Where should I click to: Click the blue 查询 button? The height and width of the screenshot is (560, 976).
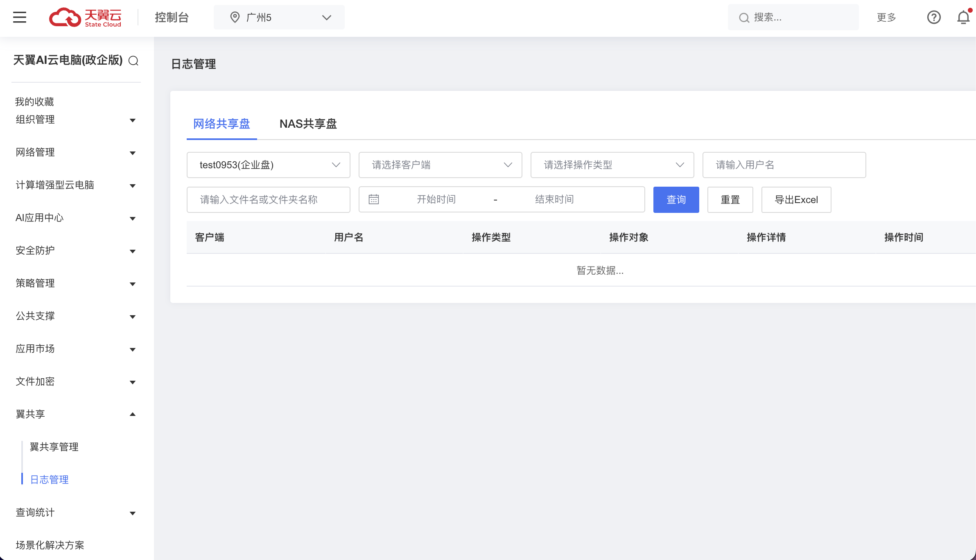pyautogui.click(x=676, y=200)
